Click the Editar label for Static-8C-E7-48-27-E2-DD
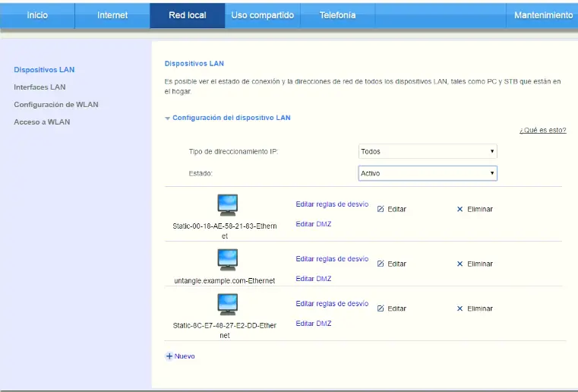 (397, 308)
